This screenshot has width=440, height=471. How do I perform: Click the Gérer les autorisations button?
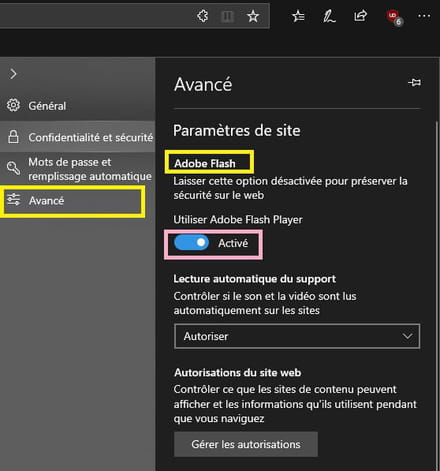[x=246, y=444]
